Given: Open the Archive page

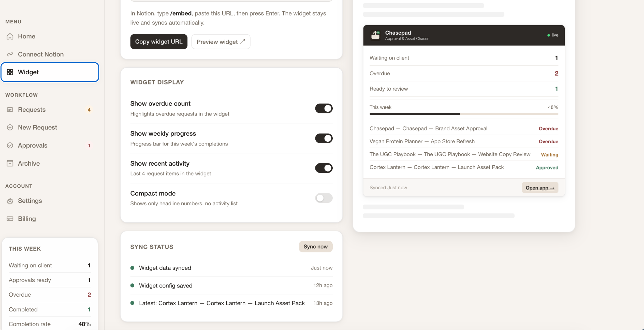Looking at the screenshot, I should (x=50, y=163).
